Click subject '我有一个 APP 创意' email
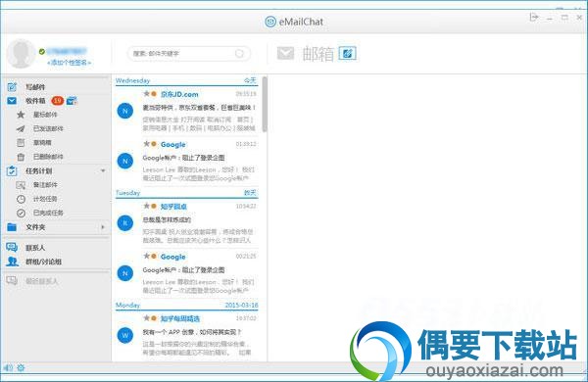 (192, 332)
